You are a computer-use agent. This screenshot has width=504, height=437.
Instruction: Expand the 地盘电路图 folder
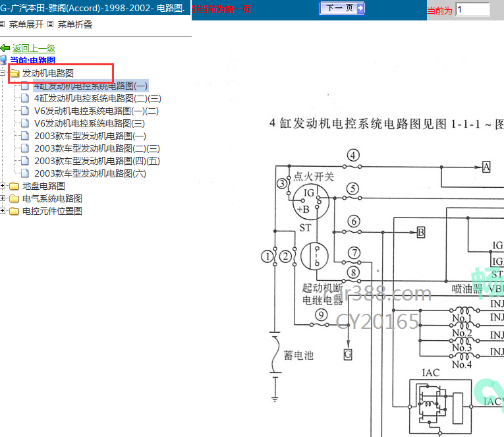tap(3, 186)
